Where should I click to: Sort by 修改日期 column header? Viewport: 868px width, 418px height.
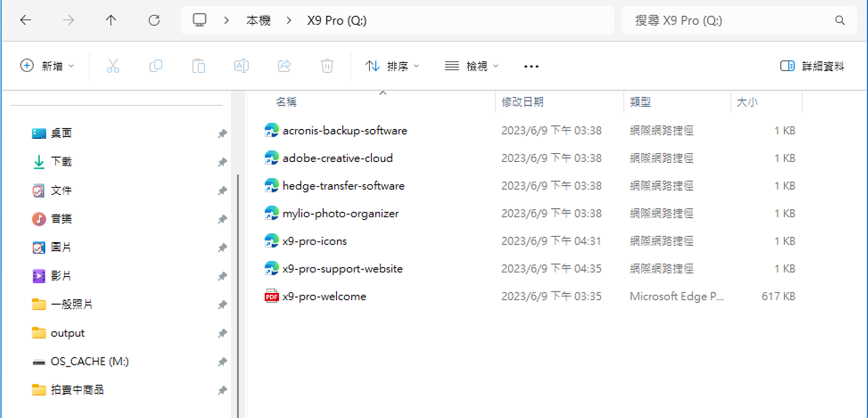pyautogui.click(x=523, y=102)
